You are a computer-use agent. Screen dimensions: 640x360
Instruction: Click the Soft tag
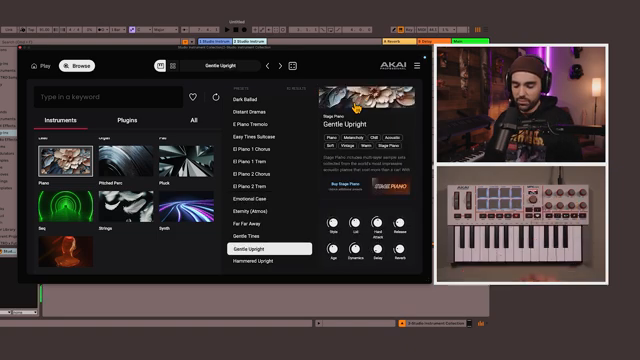[x=330, y=146]
